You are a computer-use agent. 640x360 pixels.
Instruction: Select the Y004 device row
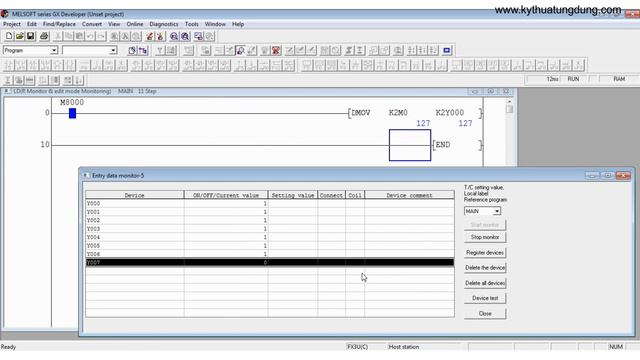269,237
